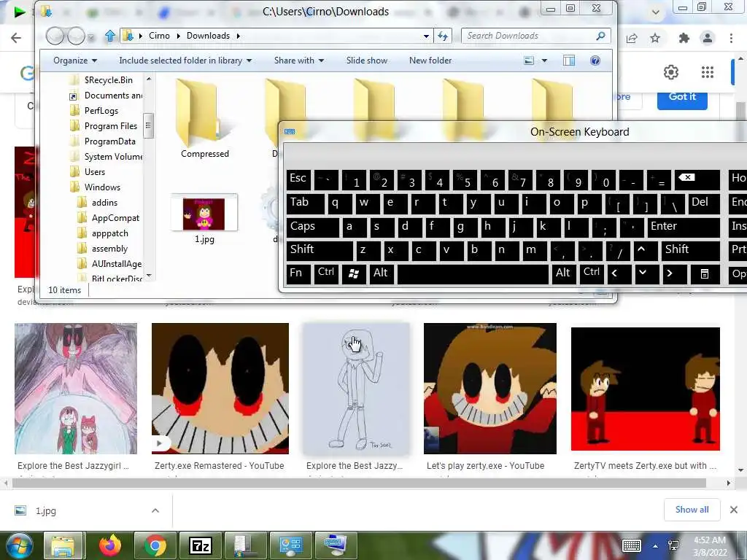Viewport: 747px width, 560px height.
Task: Toggle the Caps key on On-Screen Keyboard
Action: [312, 227]
